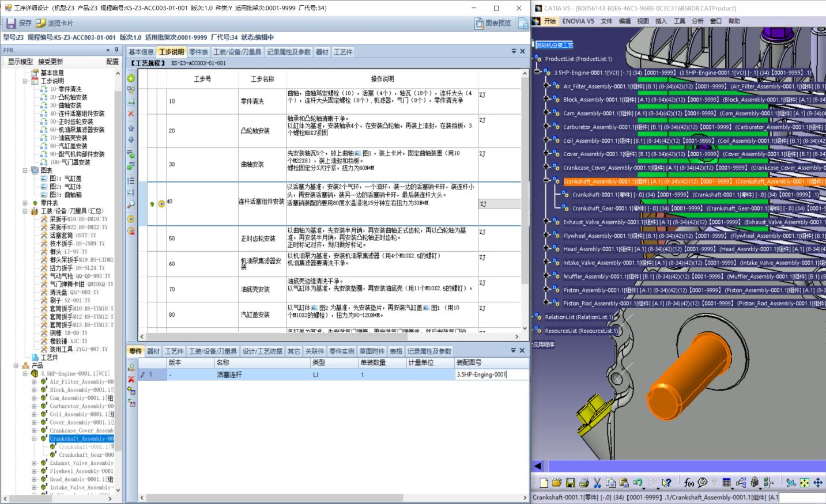Click CATIA Save floppy icon
This screenshot has width=826, height=504.
pyautogui.click(x=570, y=483)
